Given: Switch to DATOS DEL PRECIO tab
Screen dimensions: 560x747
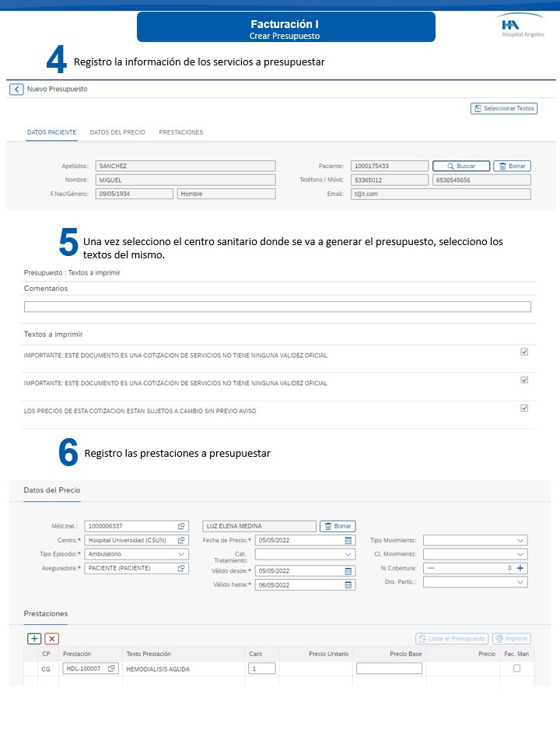Looking at the screenshot, I should click(x=117, y=132).
